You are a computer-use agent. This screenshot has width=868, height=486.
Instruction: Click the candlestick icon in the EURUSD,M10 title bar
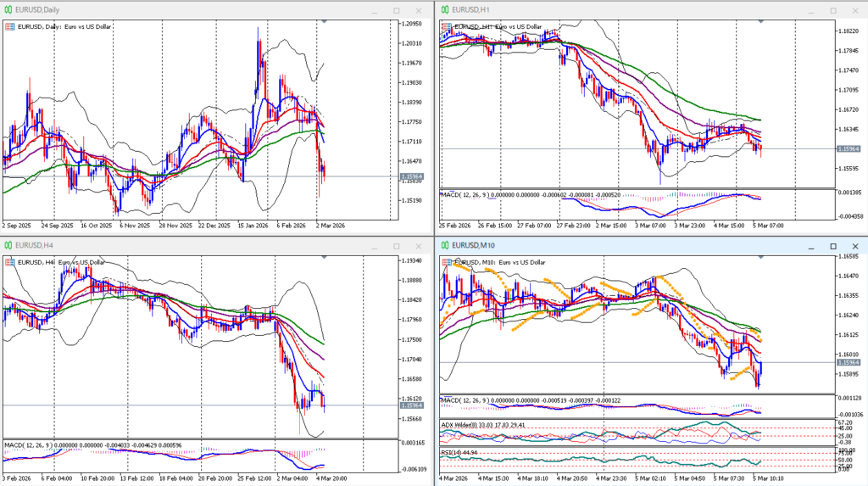444,245
